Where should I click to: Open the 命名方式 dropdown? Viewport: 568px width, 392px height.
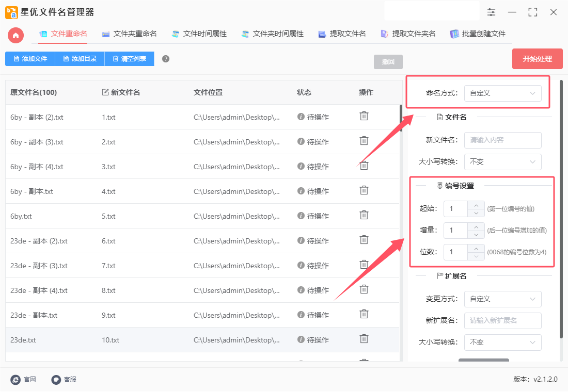[x=502, y=93]
